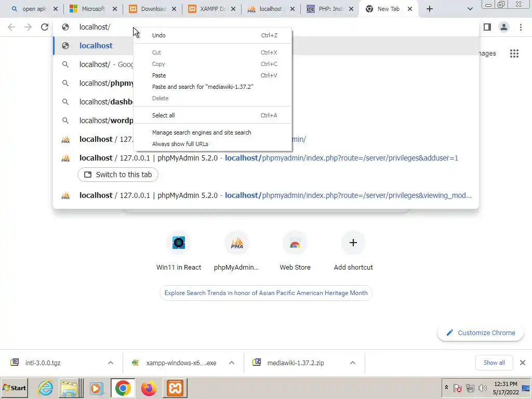
Task: Toggle the side panel icon
Action: [x=487, y=27]
